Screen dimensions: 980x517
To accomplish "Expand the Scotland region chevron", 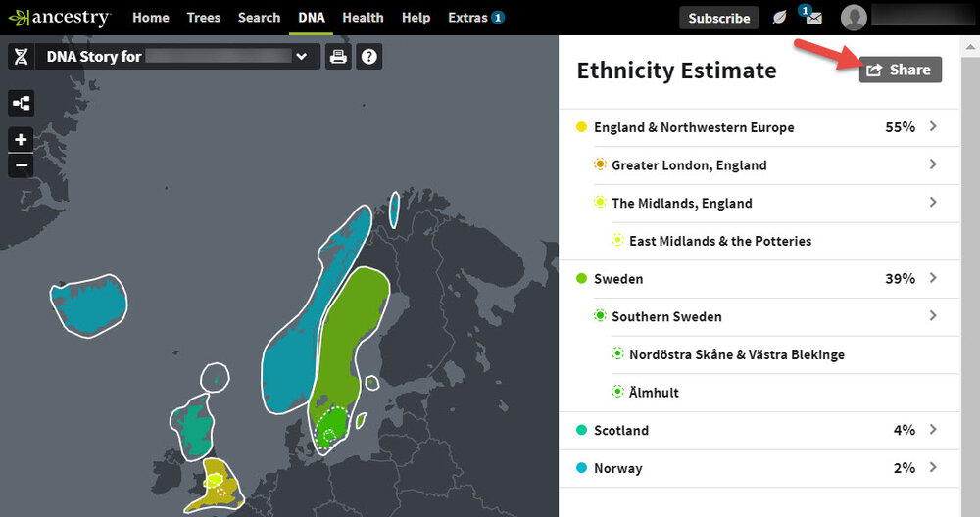I will [933, 430].
